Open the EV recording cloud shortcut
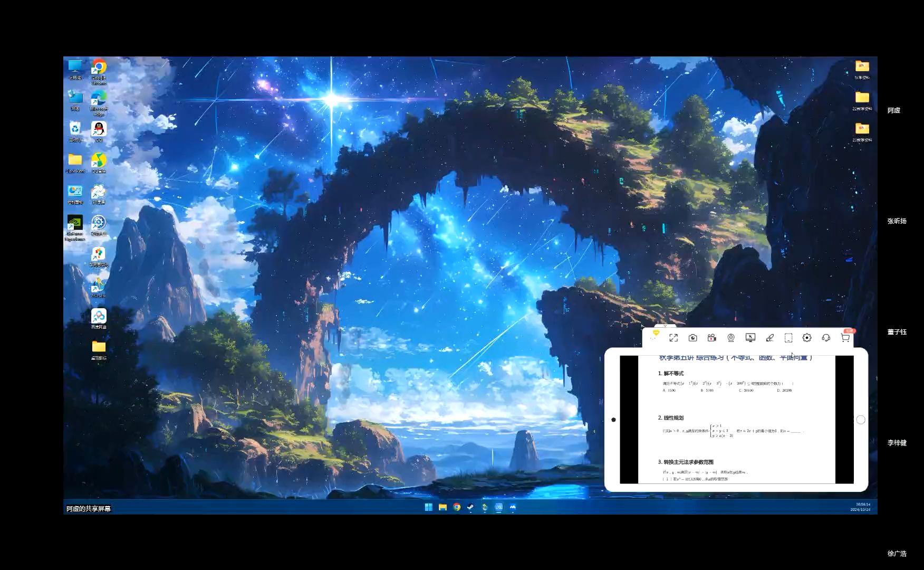Screen dimensions: 924x570 point(99,194)
